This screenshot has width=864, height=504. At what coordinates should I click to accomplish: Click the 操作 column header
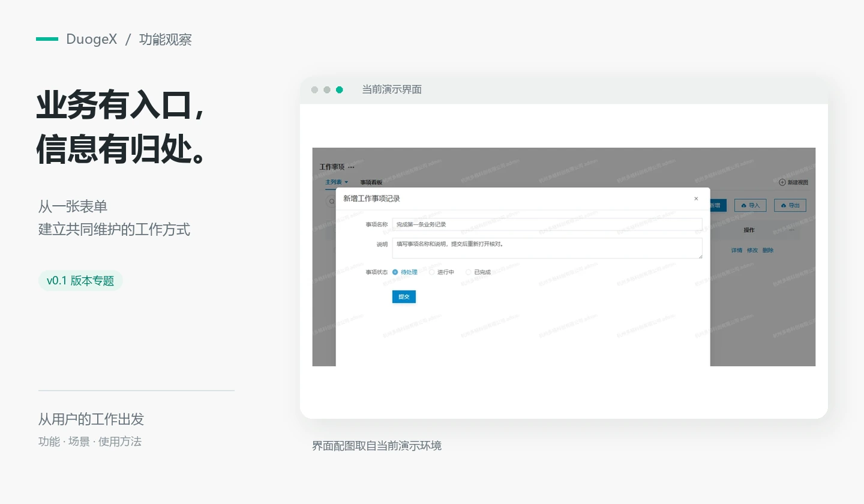(x=749, y=230)
